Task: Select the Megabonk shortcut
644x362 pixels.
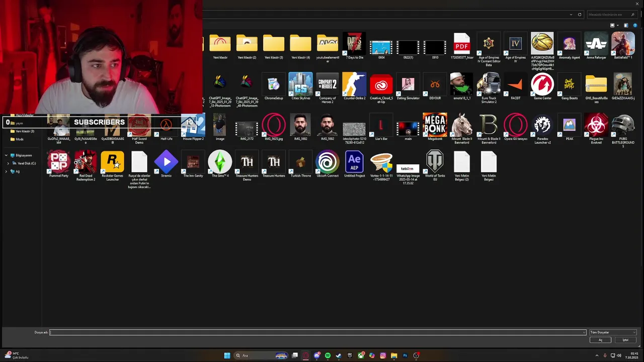Action: (435, 127)
